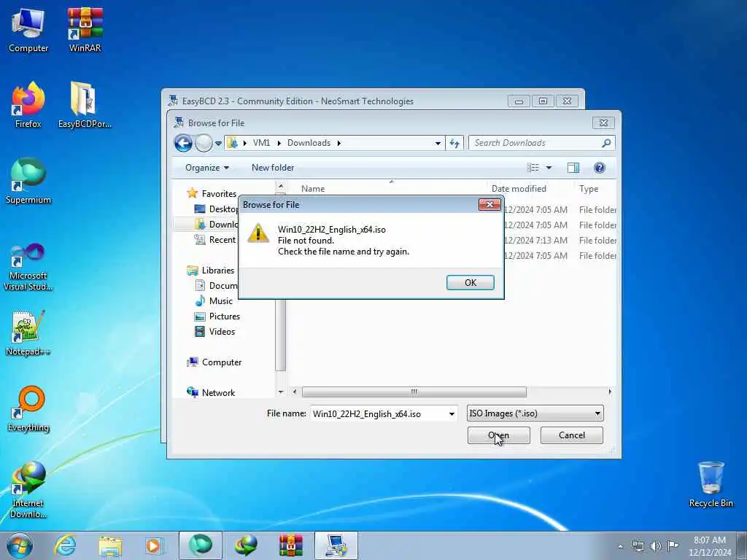Click OK in the File not found dialog
This screenshot has width=747, height=560.
pyautogui.click(x=470, y=282)
